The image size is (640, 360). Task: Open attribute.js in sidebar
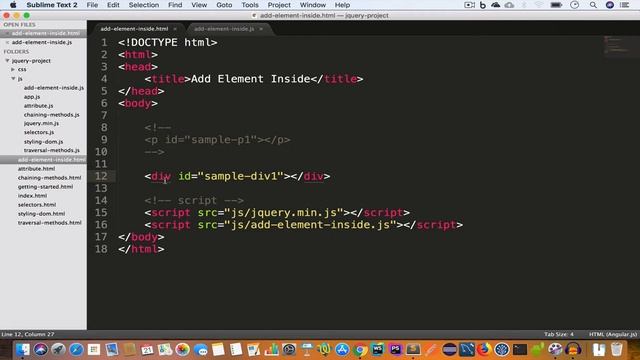[x=38, y=106]
